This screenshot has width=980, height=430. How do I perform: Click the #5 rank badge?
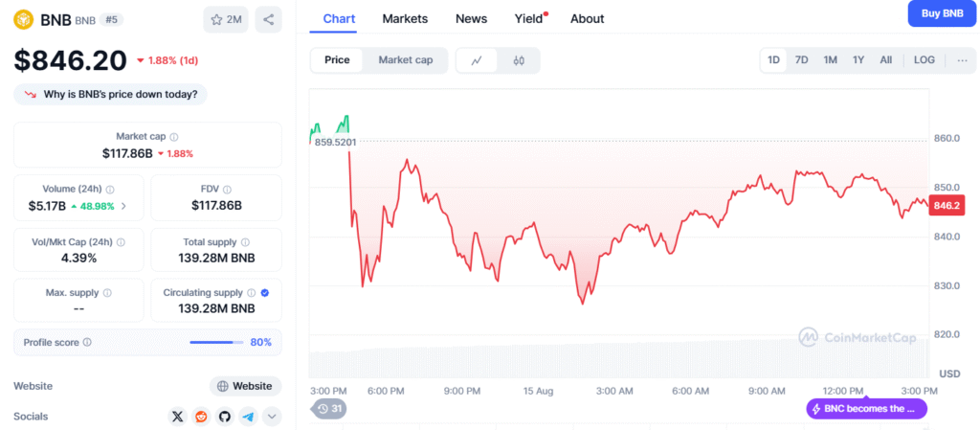(112, 19)
